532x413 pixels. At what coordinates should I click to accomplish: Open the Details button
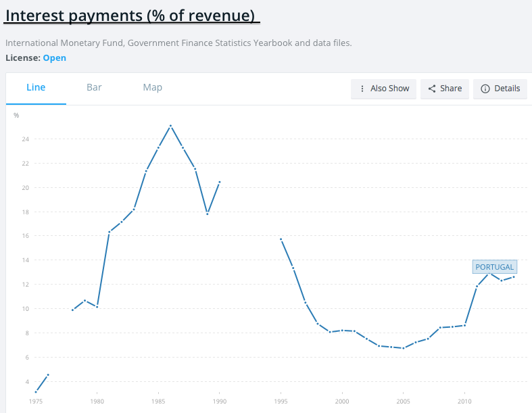coord(500,89)
